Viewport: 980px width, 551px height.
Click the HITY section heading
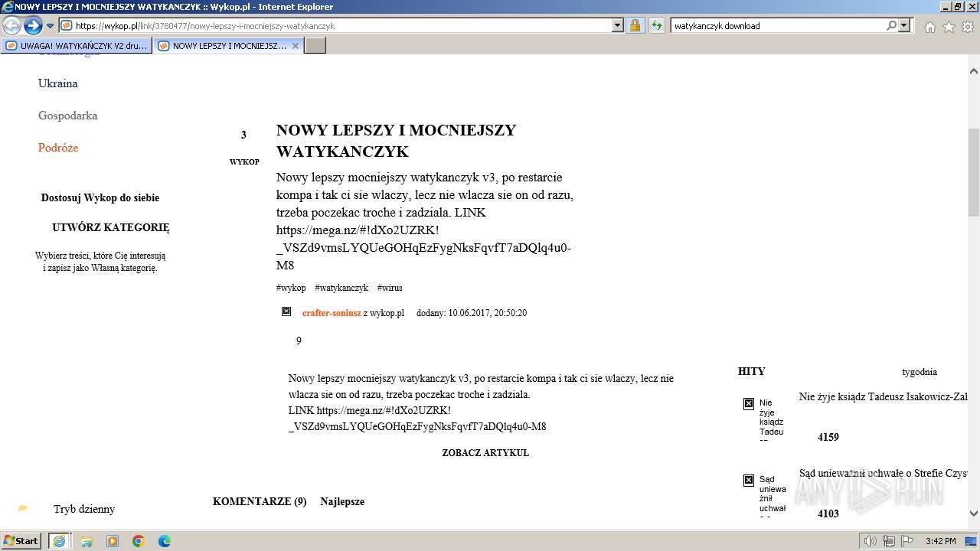click(x=752, y=371)
